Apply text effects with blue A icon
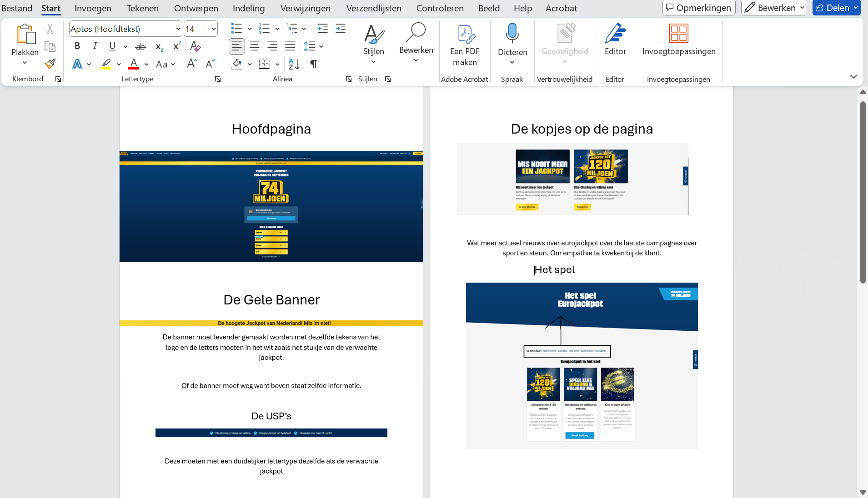Image resolution: width=868 pixels, height=498 pixels. click(77, 64)
